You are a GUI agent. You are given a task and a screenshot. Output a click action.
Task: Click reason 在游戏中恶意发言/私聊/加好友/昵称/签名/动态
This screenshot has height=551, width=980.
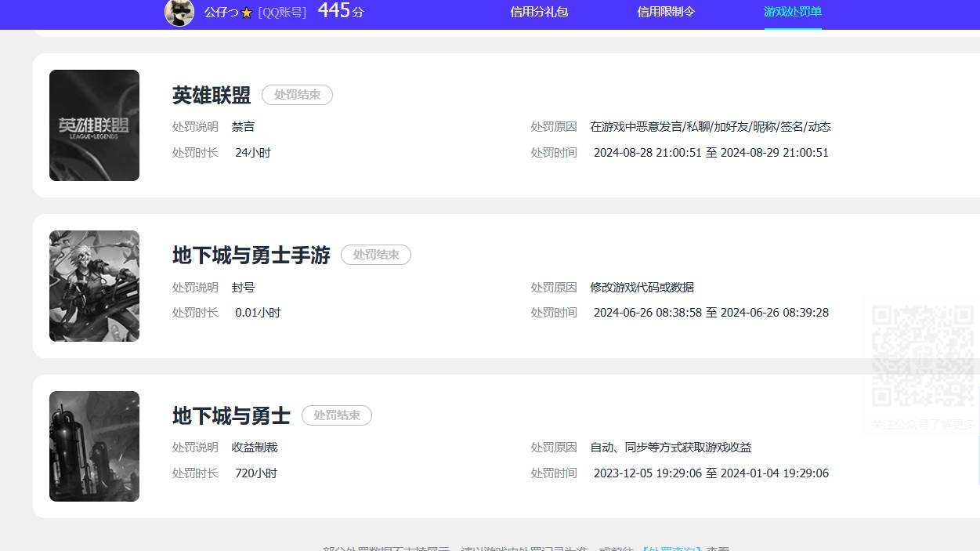click(711, 127)
